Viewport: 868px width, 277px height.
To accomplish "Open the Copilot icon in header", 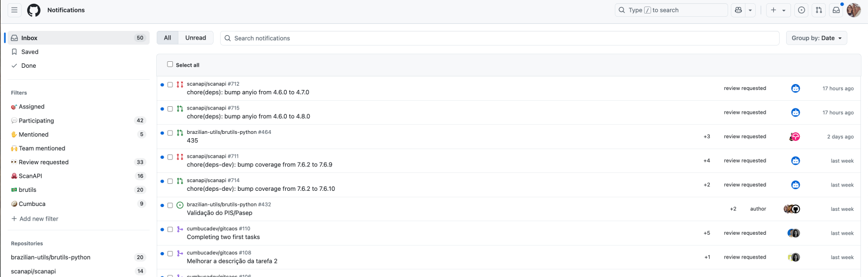I will pyautogui.click(x=738, y=10).
